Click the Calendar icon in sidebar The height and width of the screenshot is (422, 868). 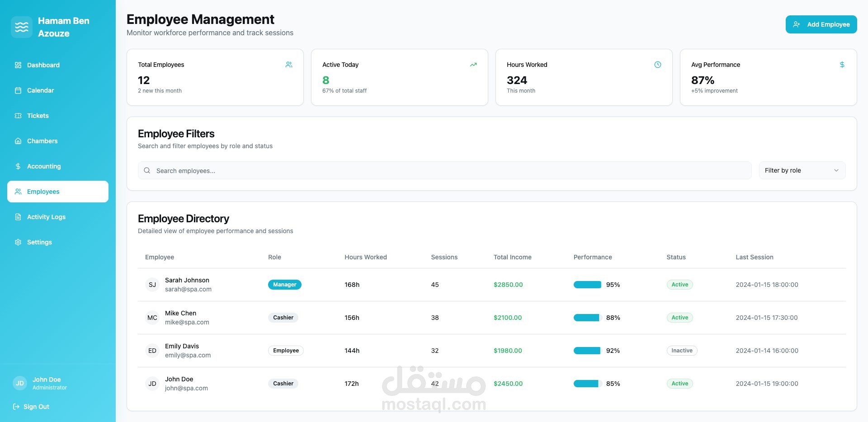coord(18,90)
